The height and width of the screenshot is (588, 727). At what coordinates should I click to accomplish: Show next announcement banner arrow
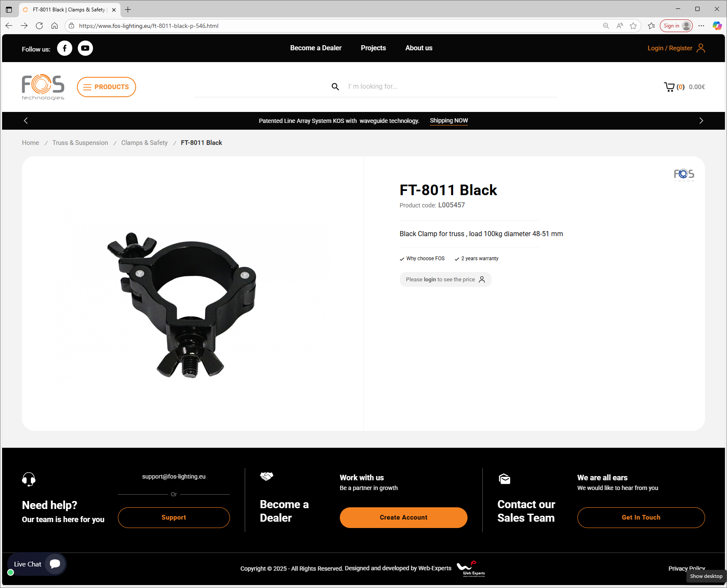[701, 121]
